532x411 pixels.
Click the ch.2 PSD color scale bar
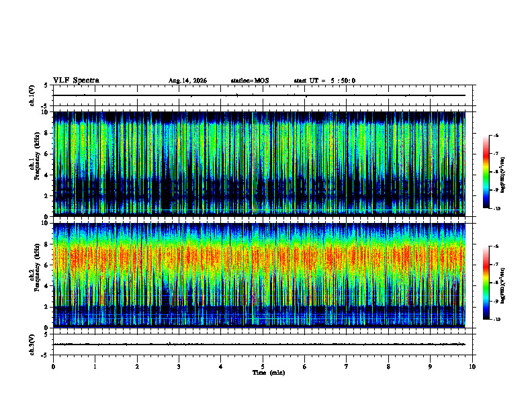click(486, 283)
